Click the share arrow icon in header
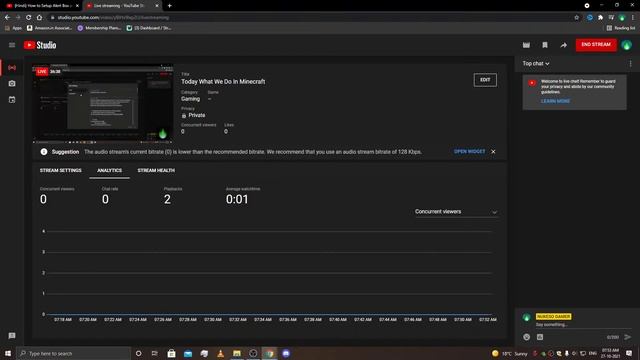The width and height of the screenshot is (640, 360). (x=563, y=45)
